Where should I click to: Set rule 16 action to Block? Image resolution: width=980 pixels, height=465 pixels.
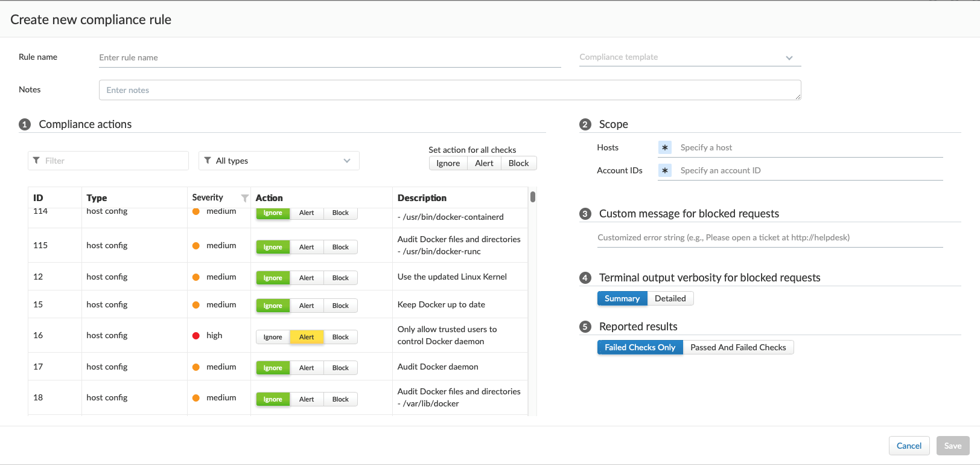[x=340, y=337]
